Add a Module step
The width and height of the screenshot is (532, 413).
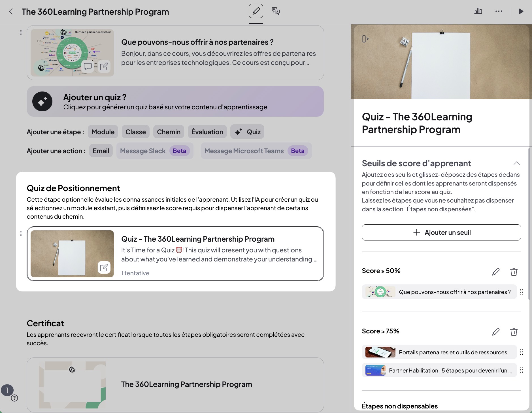pos(103,132)
